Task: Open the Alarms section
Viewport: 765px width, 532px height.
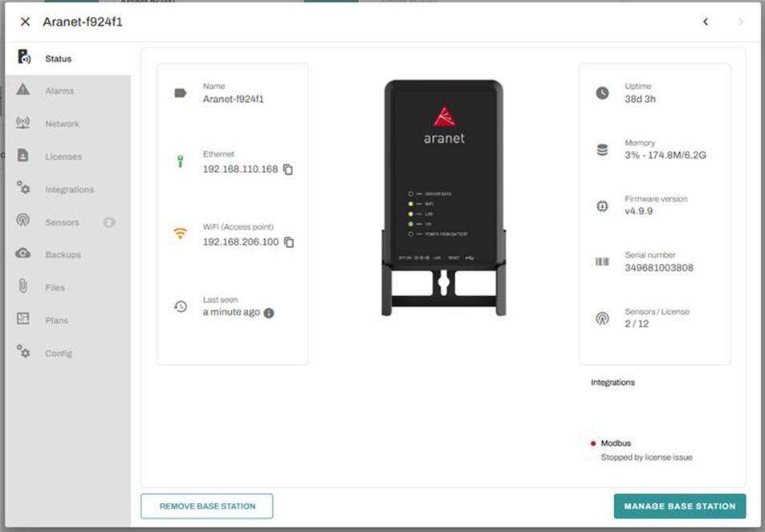Action: [59, 91]
